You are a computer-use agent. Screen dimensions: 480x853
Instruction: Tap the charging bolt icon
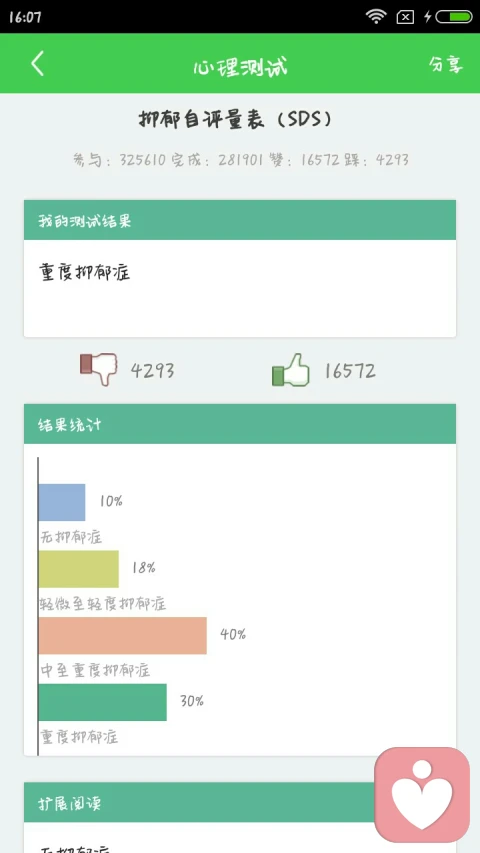tap(428, 17)
